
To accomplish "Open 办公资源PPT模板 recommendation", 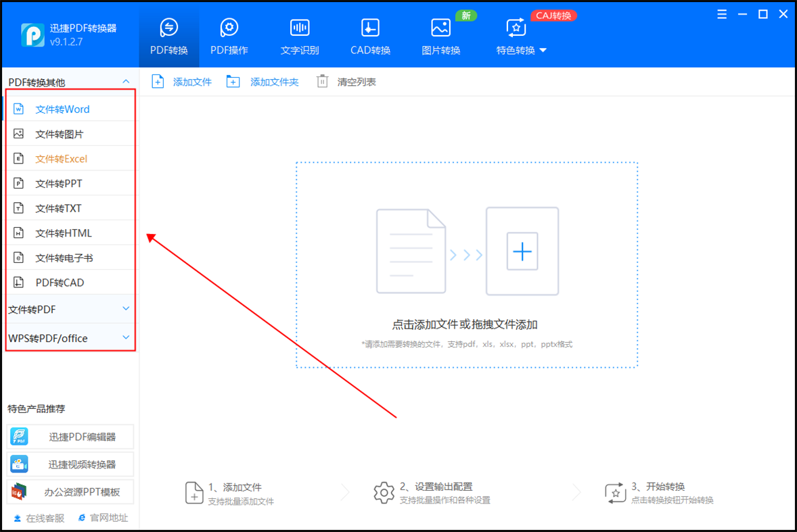I will pos(70,491).
